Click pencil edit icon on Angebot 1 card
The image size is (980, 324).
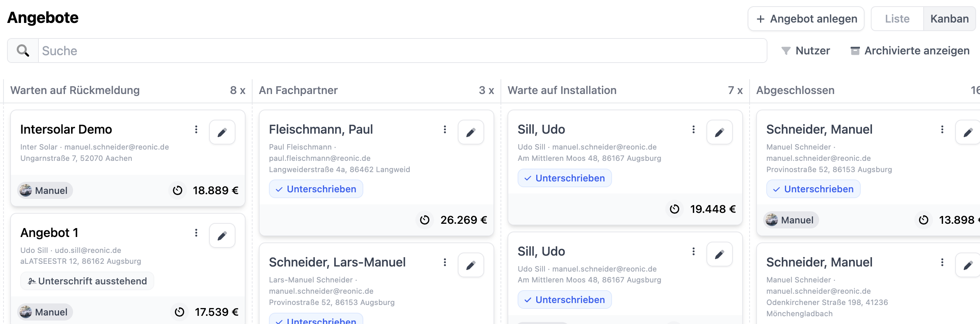click(x=222, y=236)
